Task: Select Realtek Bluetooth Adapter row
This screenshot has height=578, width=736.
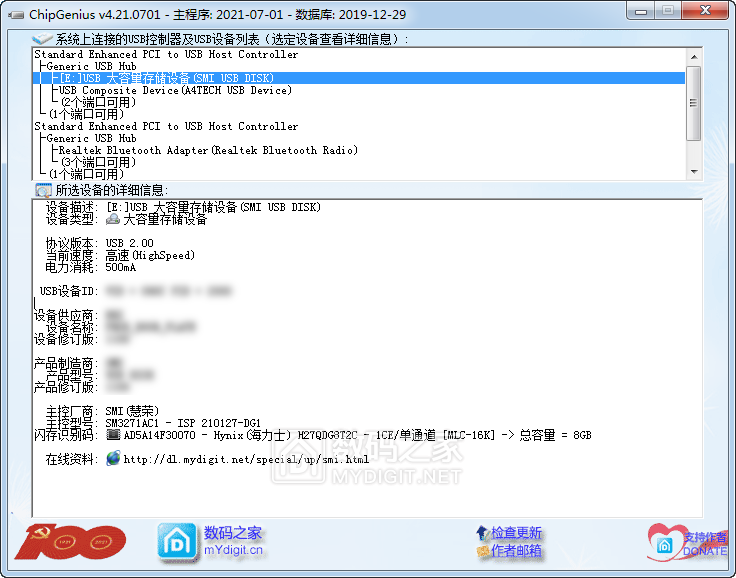Action: (x=207, y=150)
